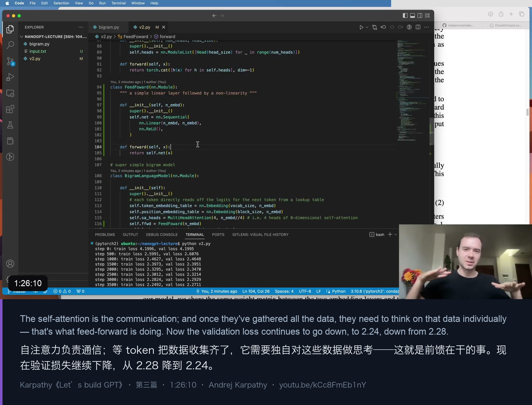Select makemore GitHub tab in browser window
The image size is (532, 405).
[x=458, y=25]
